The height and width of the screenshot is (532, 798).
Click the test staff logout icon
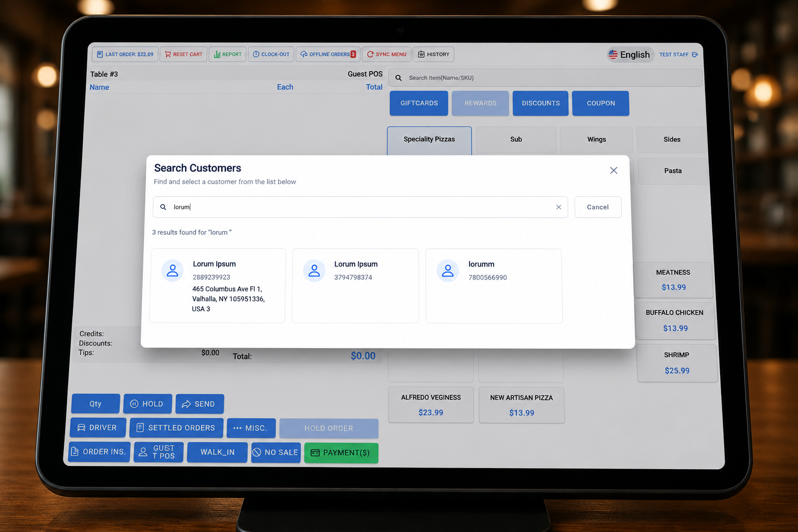click(x=695, y=55)
